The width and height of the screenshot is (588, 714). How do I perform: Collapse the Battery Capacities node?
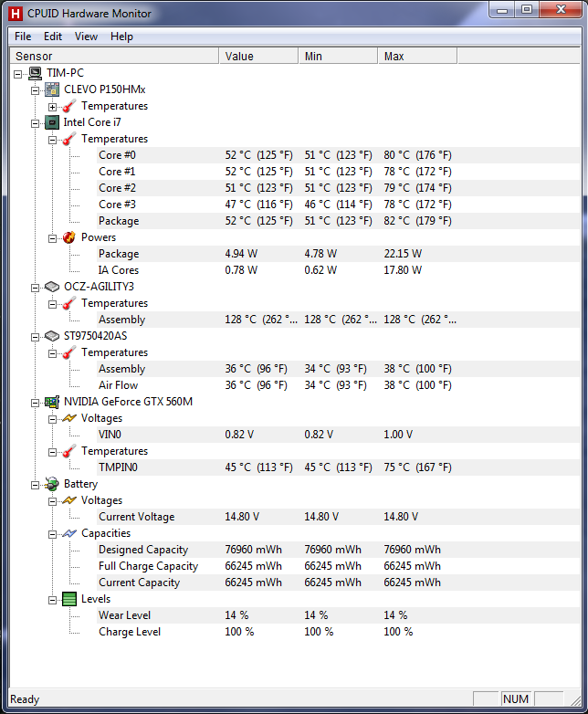coord(52,534)
